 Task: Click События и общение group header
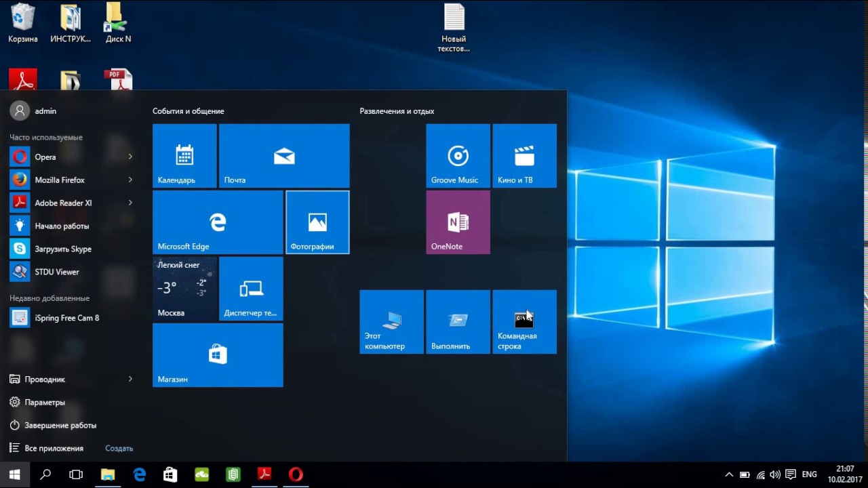coord(188,111)
